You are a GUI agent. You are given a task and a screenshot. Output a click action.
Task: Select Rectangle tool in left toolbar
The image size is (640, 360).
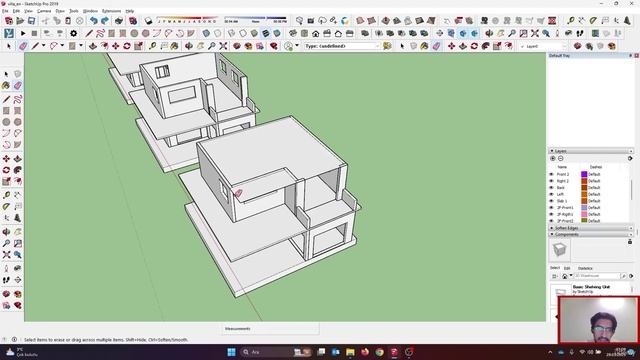pyautogui.click(x=6, y=111)
